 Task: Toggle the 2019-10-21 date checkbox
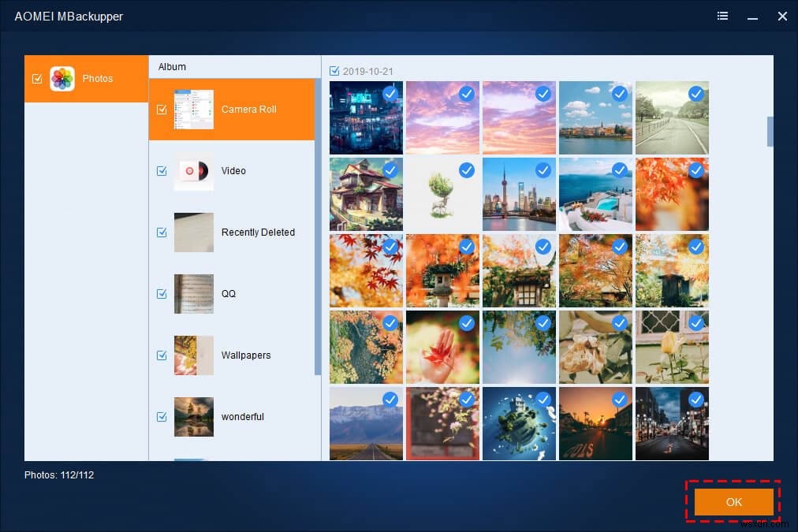tap(334, 71)
